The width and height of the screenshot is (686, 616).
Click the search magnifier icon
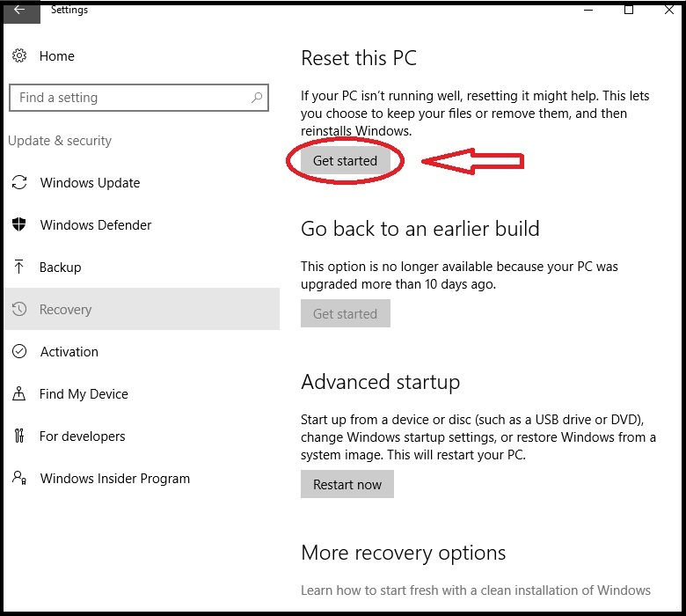[257, 98]
